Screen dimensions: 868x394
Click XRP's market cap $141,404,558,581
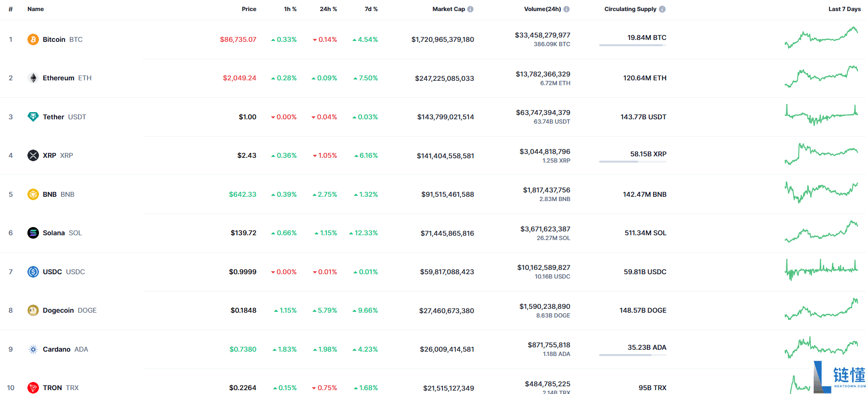pos(445,156)
